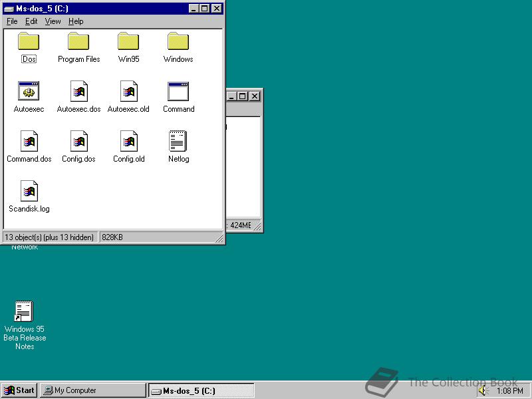Image resolution: width=532 pixels, height=399 pixels.
Task: Select the Scandisk.log file icon
Action: pyautogui.click(x=29, y=191)
